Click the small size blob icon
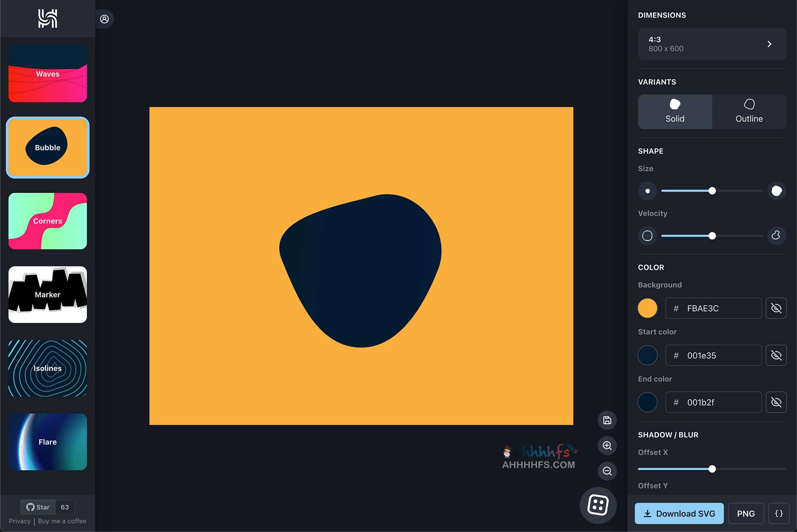Image resolution: width=797 pixels, height=532 pixels. pyautogui.click(x=648, y=191)
